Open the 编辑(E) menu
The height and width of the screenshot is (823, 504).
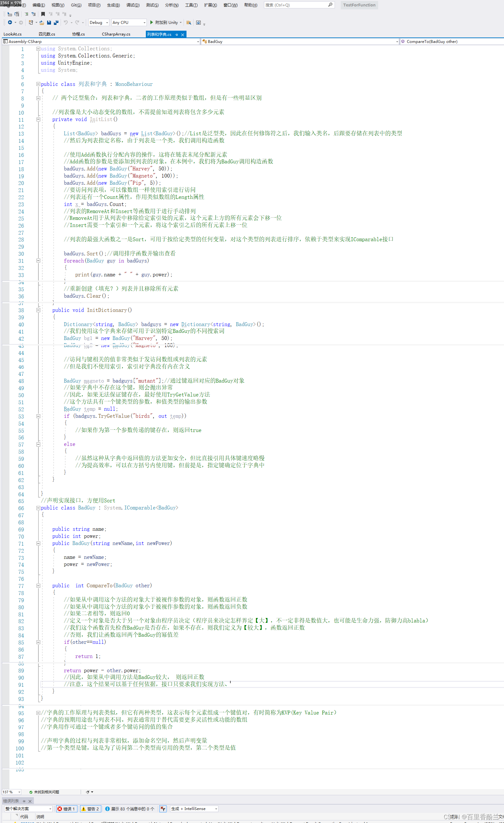coord(39,5)
